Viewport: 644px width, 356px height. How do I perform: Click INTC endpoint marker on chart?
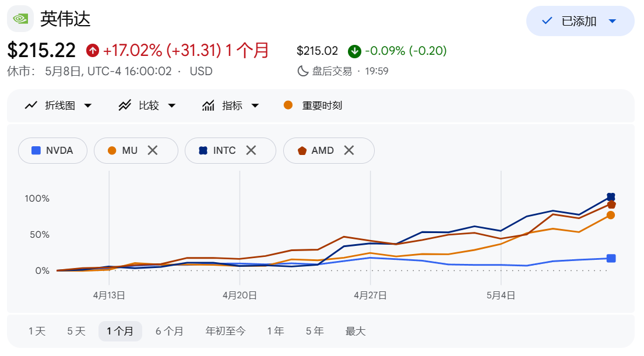pyautogui.click(x=611, y=197)
